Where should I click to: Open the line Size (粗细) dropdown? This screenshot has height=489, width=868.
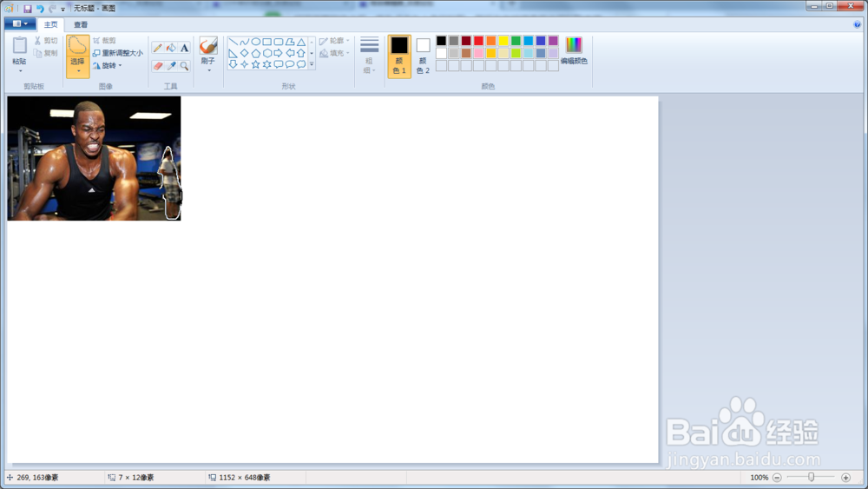[x=369, y=56]
